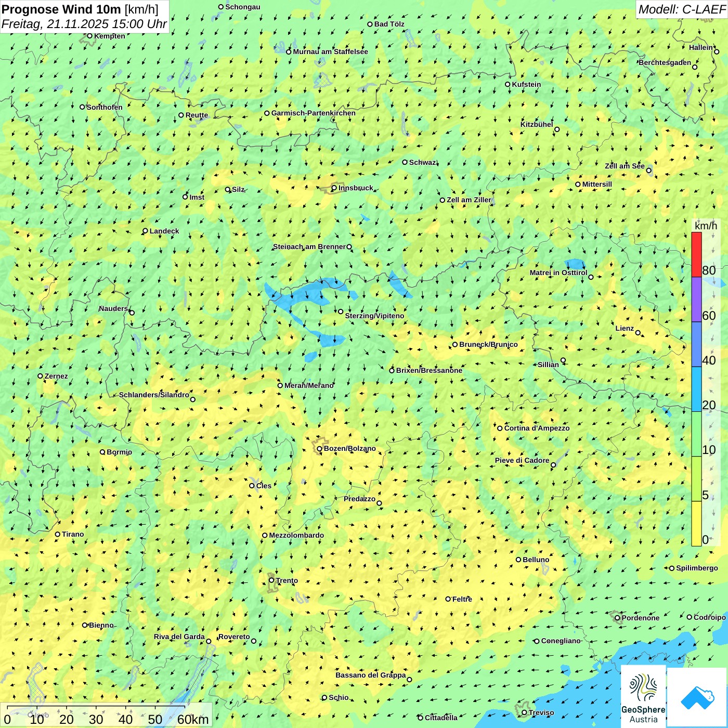
Task: Click the '60km' scale bar label
Action: 193,719
